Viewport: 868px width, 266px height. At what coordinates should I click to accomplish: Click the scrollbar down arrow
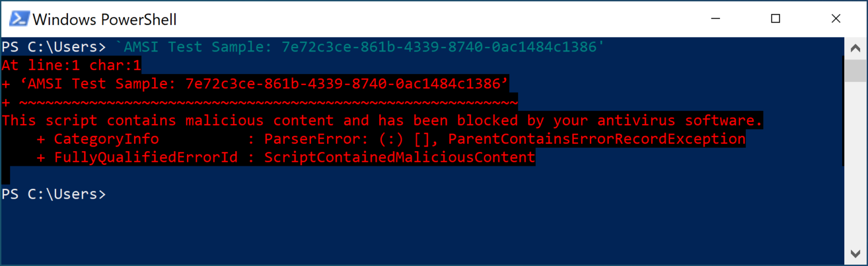[x=853, y=253]
